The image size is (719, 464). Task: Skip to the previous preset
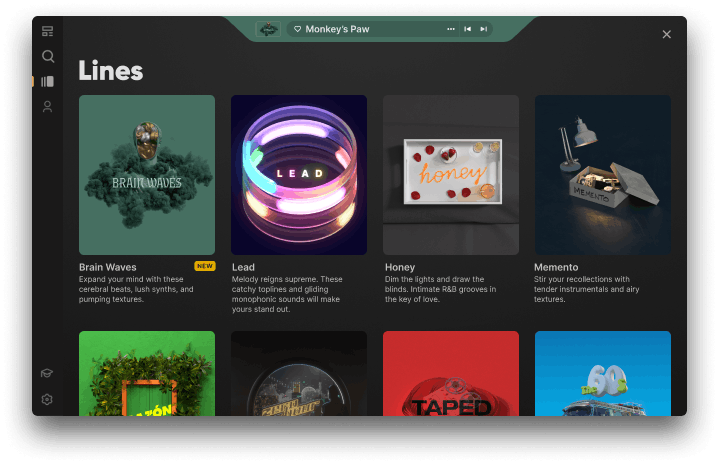pos(467,29)
